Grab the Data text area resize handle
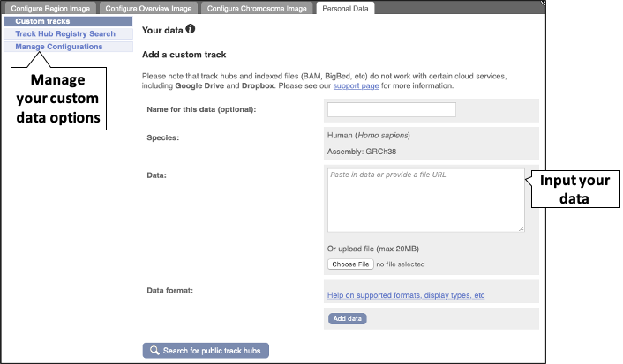This screenshot has width=623, height=364. coord(521,228)
